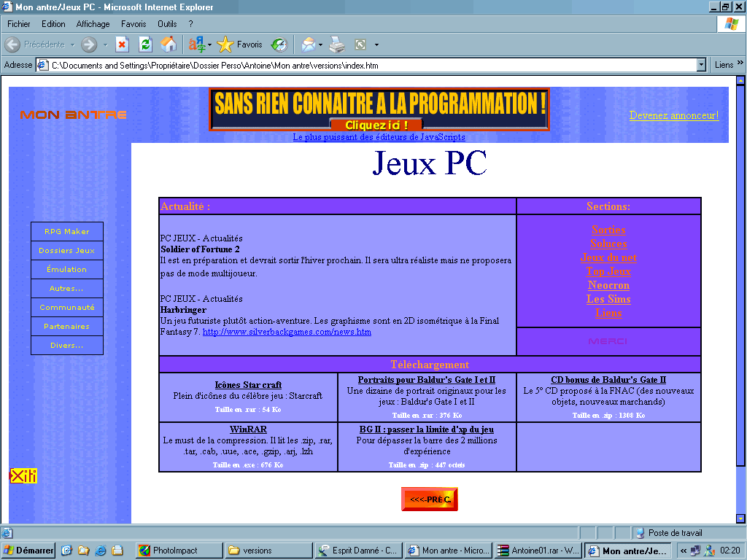The width and height of the screenshot is (747, 560).
Task: Switch to PhotoImpact taskbar window
Action: 179,551
